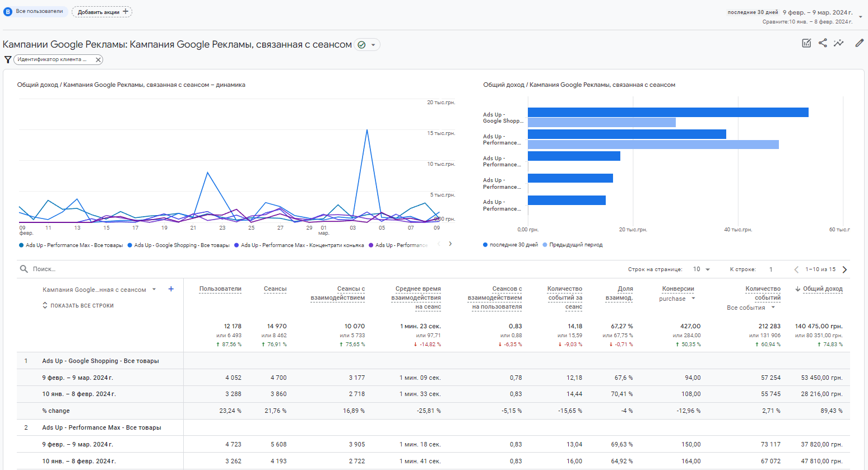
Task: Sort by Среднее время взаимодействия header
Action: 416,297
